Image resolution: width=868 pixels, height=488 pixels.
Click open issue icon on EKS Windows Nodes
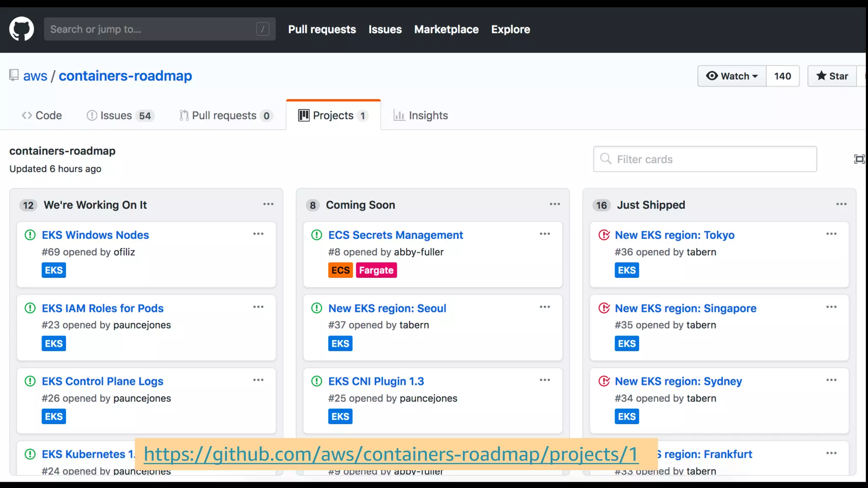(x=30, y=235)
